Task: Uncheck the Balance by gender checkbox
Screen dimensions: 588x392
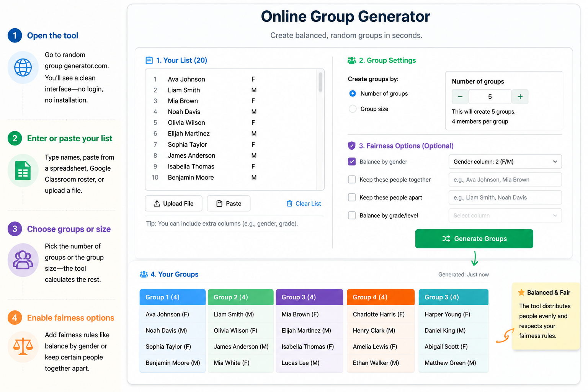Action: [352, 162]
